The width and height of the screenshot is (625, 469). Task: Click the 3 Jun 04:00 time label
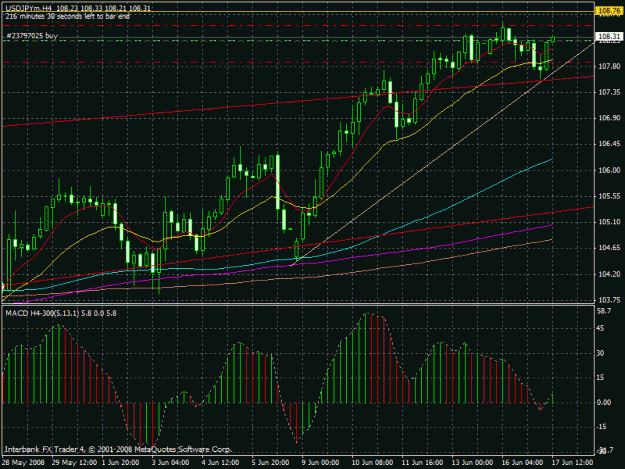[x=170, y=463]
